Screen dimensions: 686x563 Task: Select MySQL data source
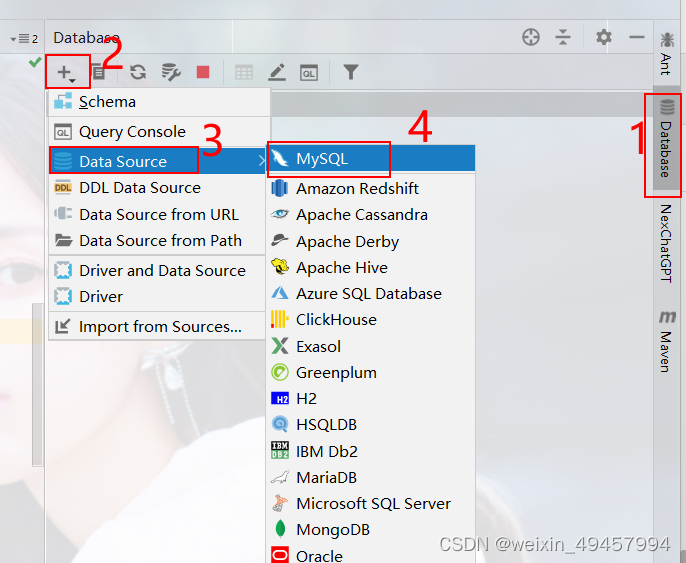point(371,158)
